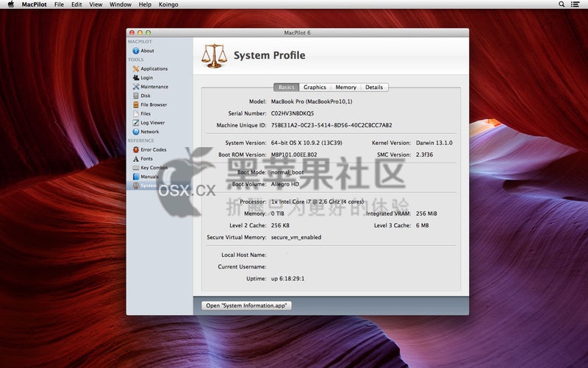Select the Log Viewer label in sidebar
The image size is (588, 368).
[x=153, y=123]
